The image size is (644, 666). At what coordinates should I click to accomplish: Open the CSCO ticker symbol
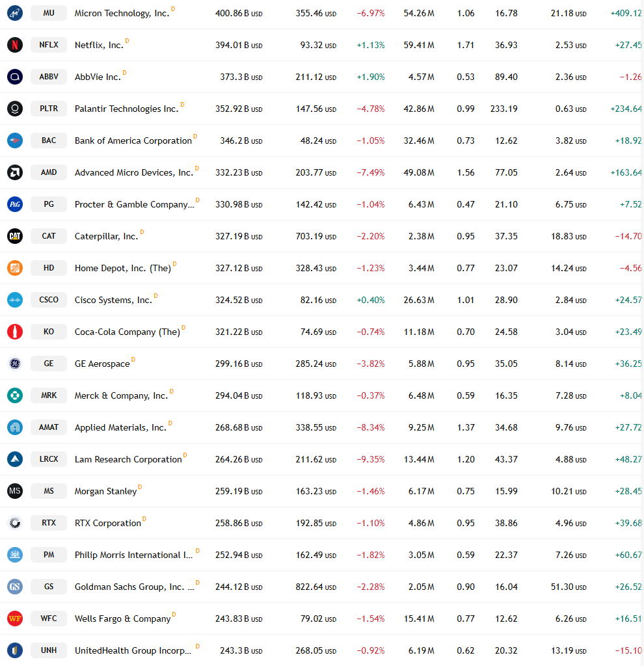(49, 300)
